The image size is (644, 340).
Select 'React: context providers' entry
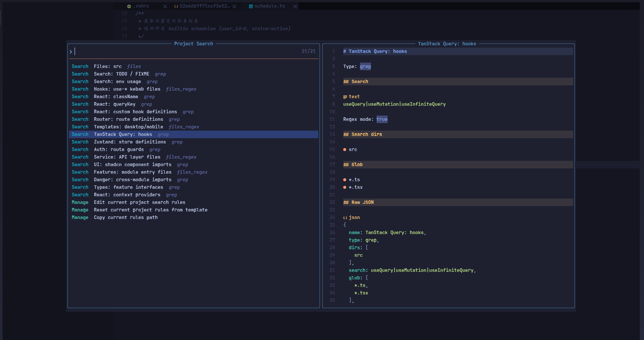point(193,195)
